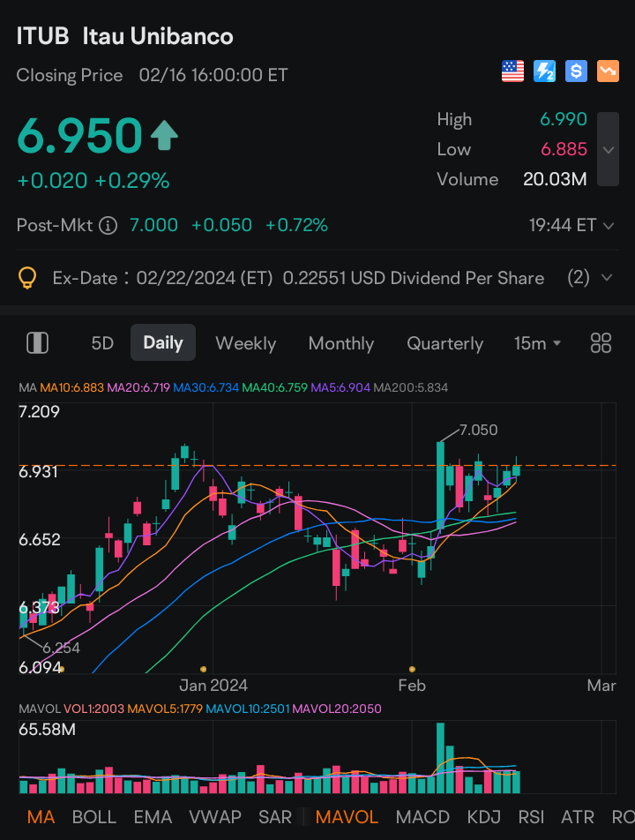Select the ATR indicator
Screen dimensions: 635x840
[x=577, y=817]
